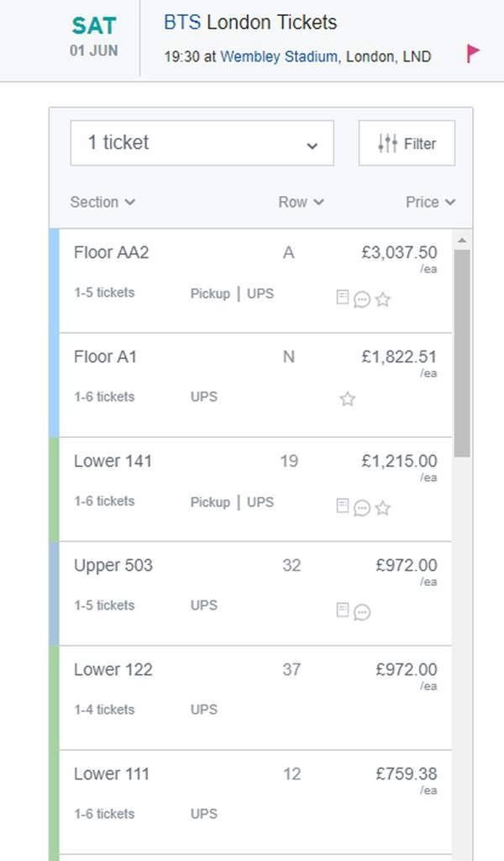
Task: Open the comment bubble on Lower 141 listing
Action: point(363,508)
